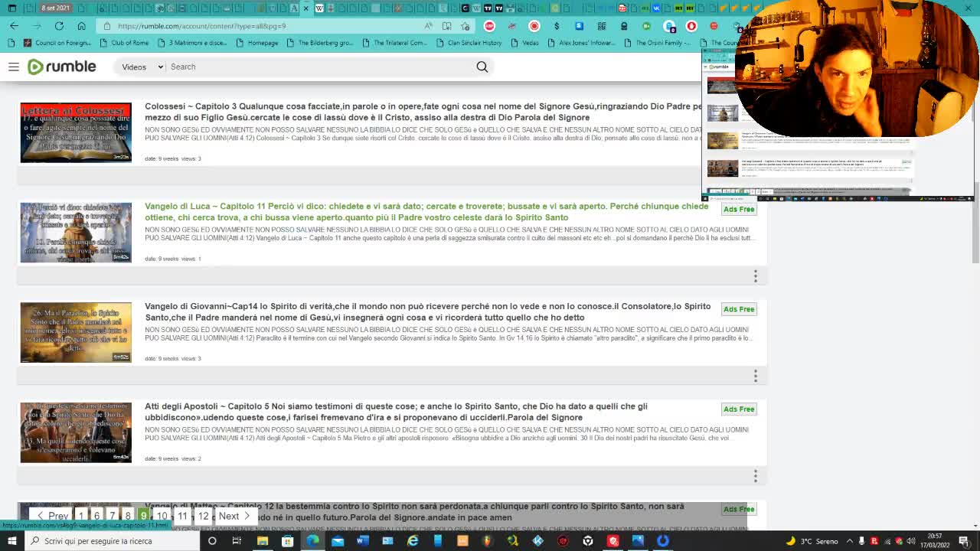
Task: Open Vangelo di Giovanni Cap14 thumbnail
Action: [x=76, y=332]
